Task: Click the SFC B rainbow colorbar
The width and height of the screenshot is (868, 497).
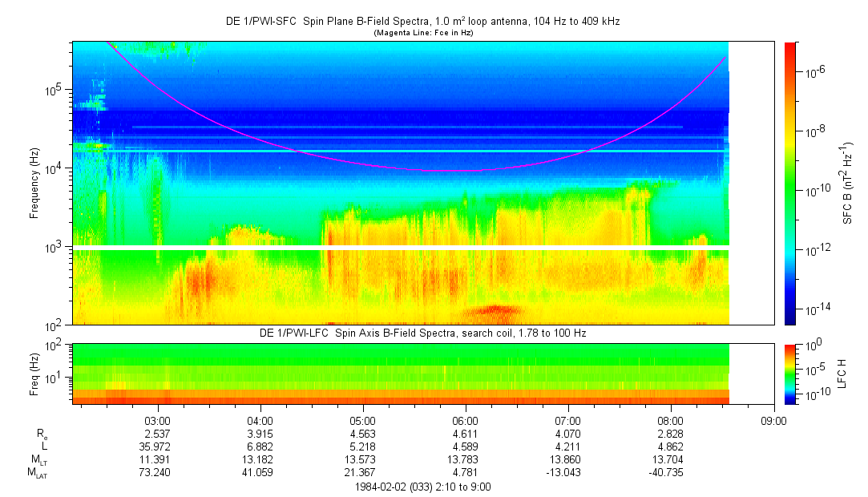Action: (x=790, y=183)
